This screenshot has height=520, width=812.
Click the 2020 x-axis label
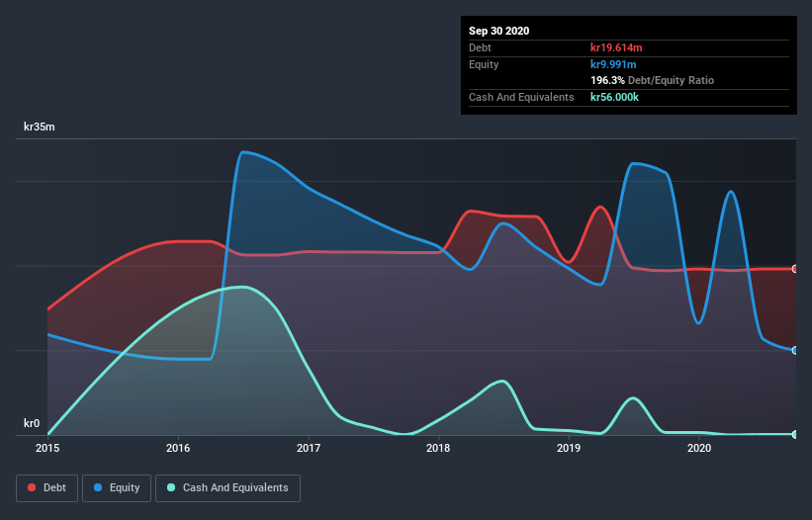click(699, 448)
